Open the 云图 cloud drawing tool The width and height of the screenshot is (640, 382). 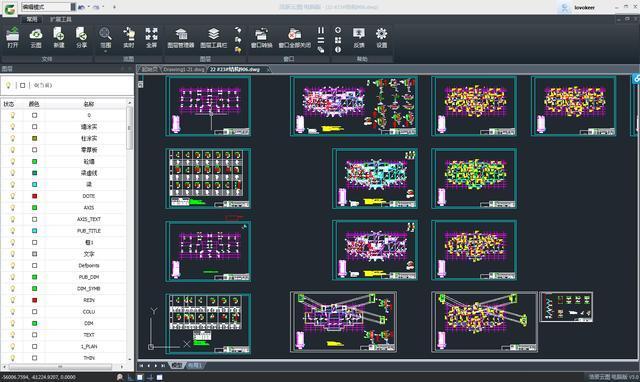(36, 37)
